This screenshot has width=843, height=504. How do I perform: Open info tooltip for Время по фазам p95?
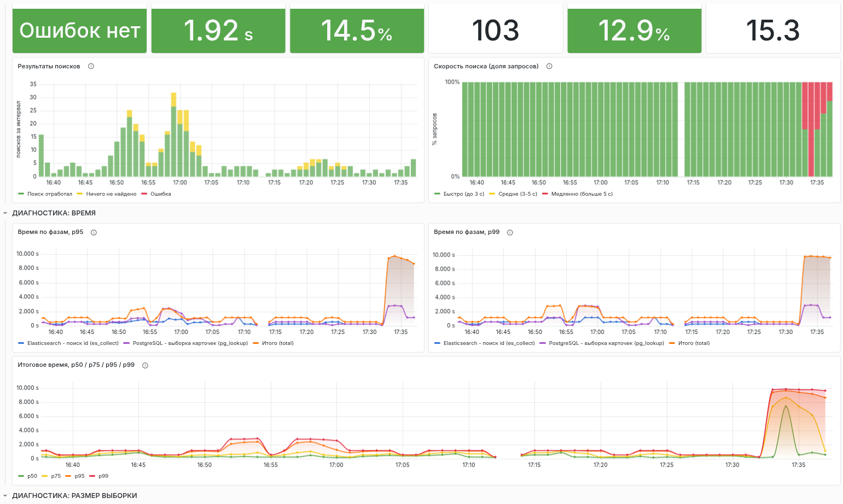94,232
